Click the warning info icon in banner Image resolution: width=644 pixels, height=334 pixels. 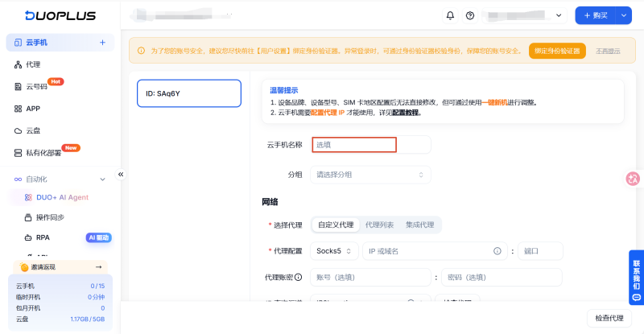[141, 51]
